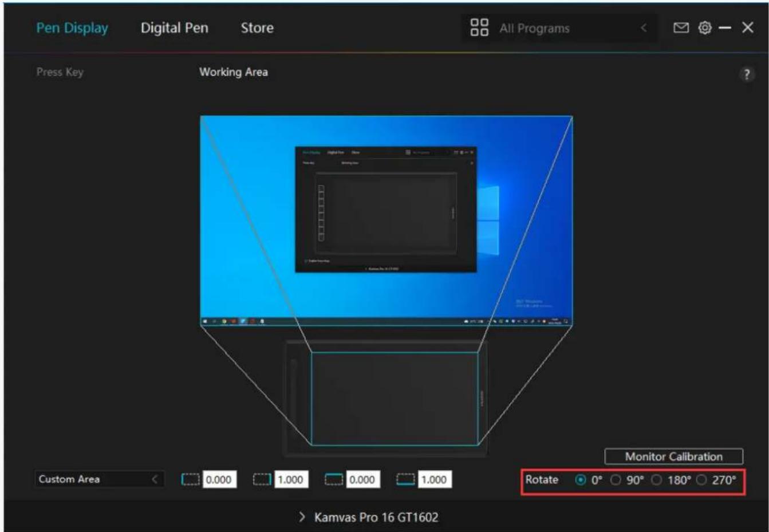Open the Custom Area dropdown

click(x=99, y=479)
